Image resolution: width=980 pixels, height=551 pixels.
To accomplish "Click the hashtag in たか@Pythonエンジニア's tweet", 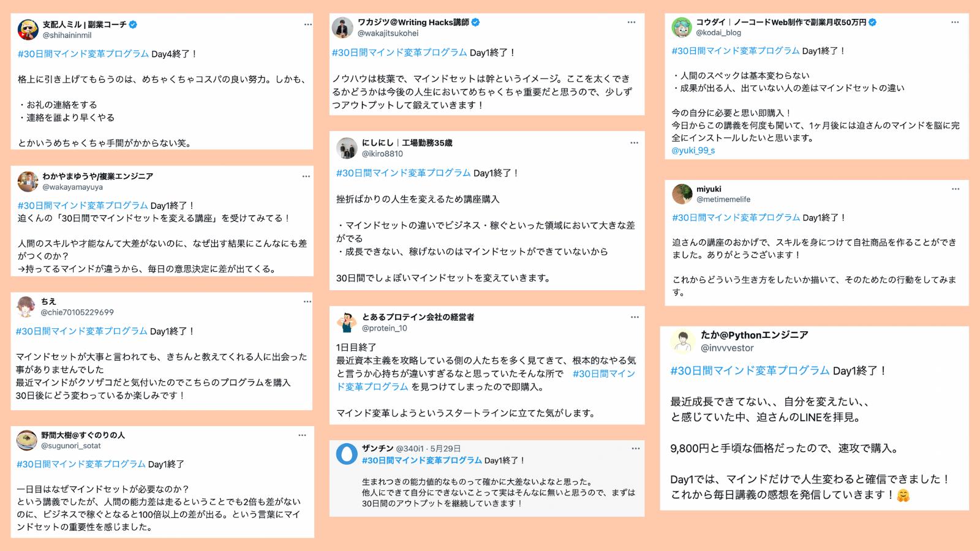I will [x=750, y=371].
